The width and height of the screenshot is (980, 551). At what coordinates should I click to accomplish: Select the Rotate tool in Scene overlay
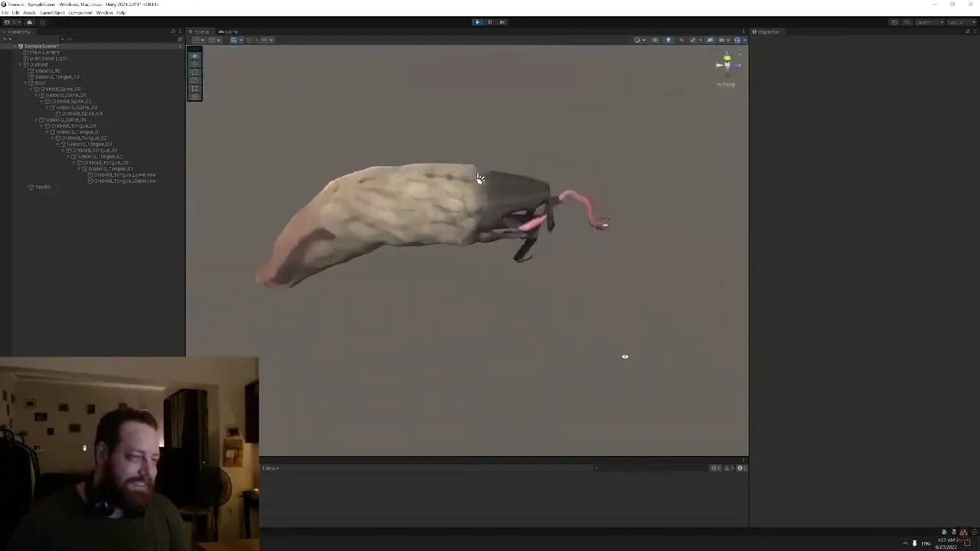[x=194, y=72]
